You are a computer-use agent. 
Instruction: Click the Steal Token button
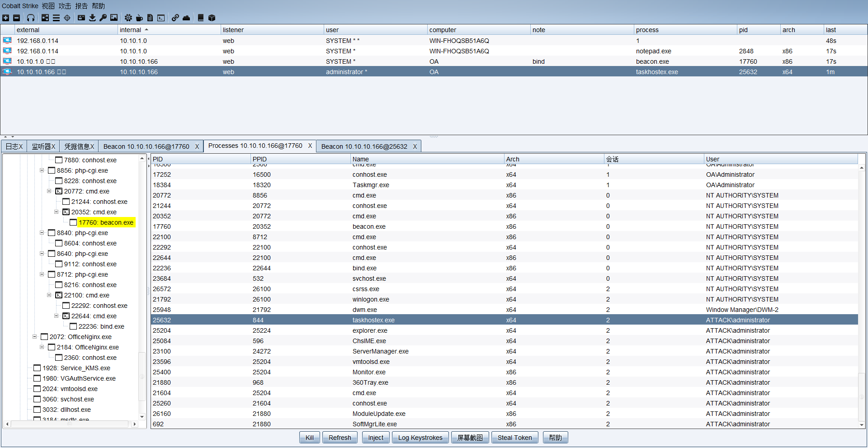click(x=515, y=438)
